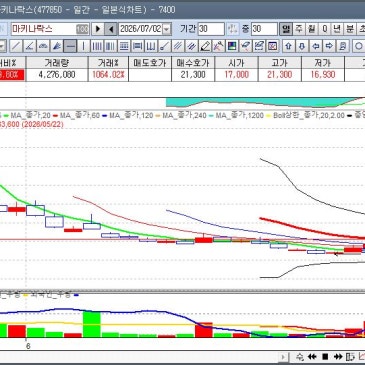
Task: Toggle the daily (일) chart period
Action: tap(286, 29)
